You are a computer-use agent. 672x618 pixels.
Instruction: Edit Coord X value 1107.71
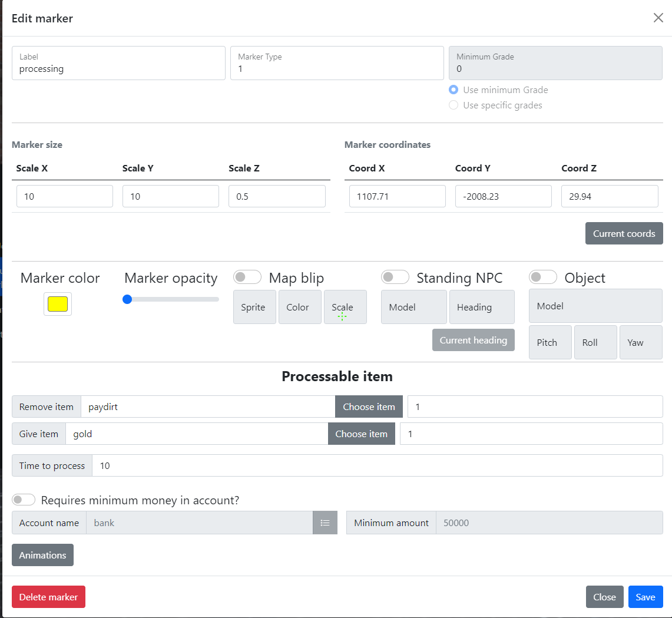(398, 196)
